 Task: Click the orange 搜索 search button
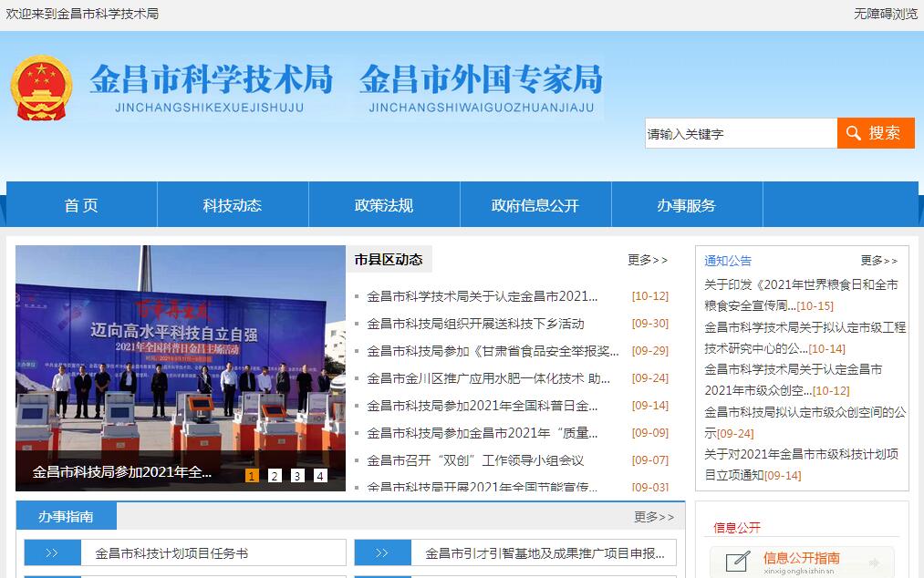click(x=875, y=133)
